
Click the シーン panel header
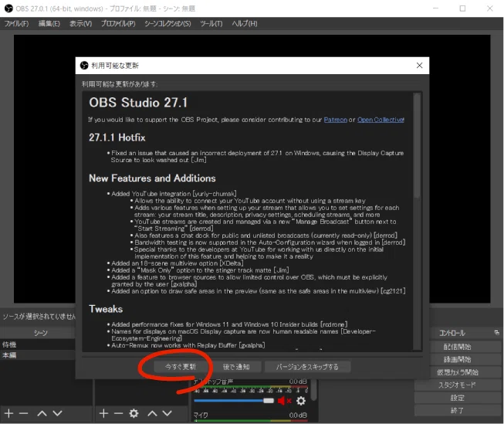(x=41, y=333)
